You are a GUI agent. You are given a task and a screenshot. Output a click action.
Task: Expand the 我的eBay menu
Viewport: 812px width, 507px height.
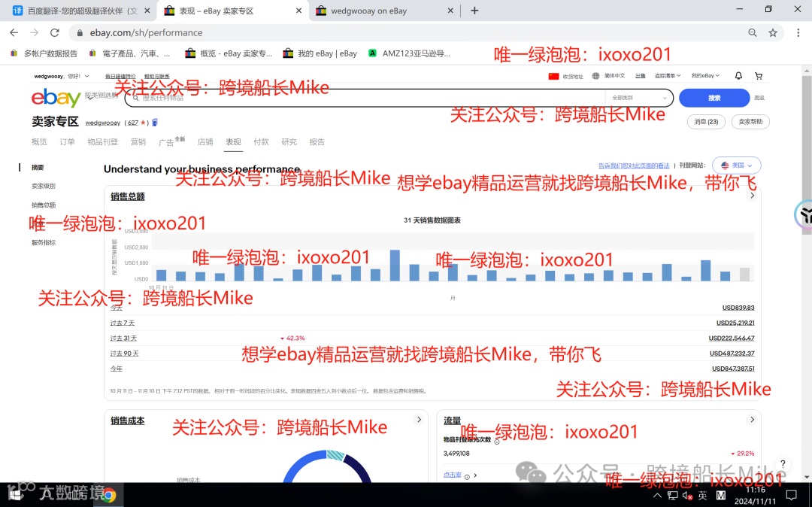(x=705, y=76)
